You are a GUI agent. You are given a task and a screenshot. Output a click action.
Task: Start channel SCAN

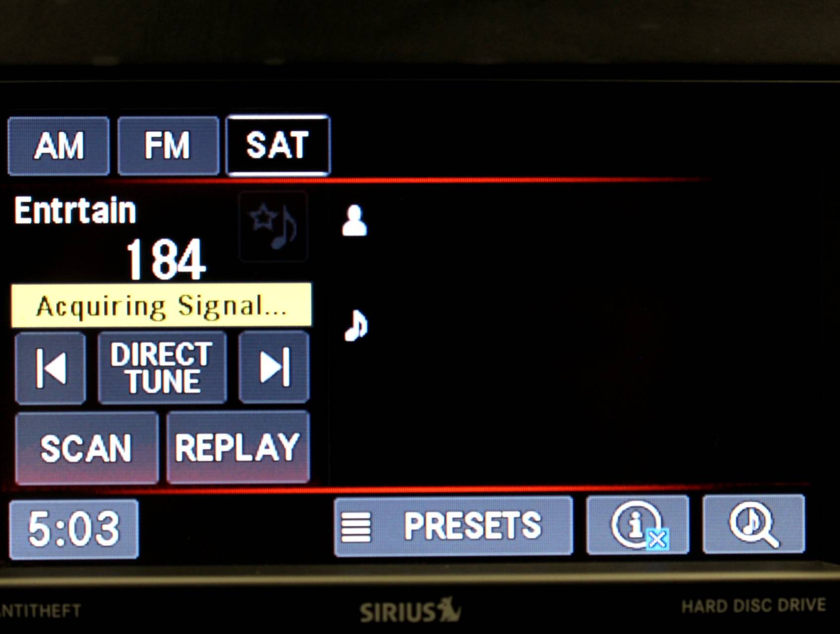coord(87,448)
